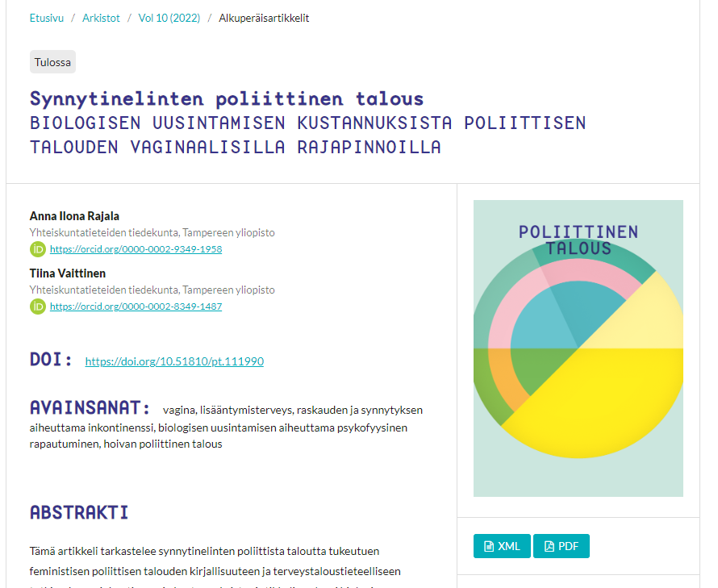
Task: Open Arkistot from the breadcrumb trail
Action: [x=102, y=18]
